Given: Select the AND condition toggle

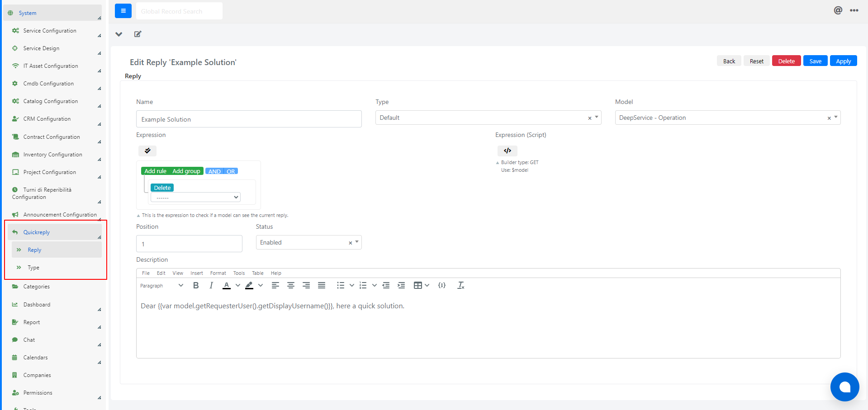Looking at the screenshot, I should click(x=214, y=171).
